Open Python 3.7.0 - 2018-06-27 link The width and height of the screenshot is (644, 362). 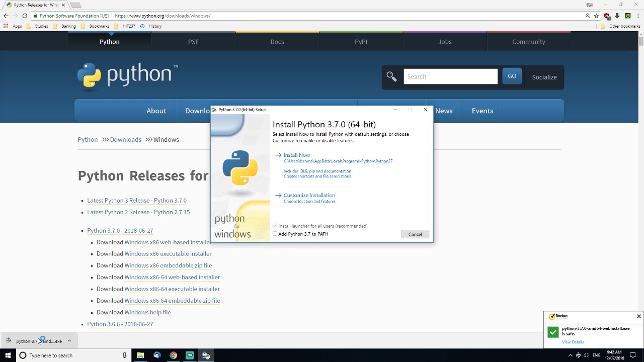point(120,231)
